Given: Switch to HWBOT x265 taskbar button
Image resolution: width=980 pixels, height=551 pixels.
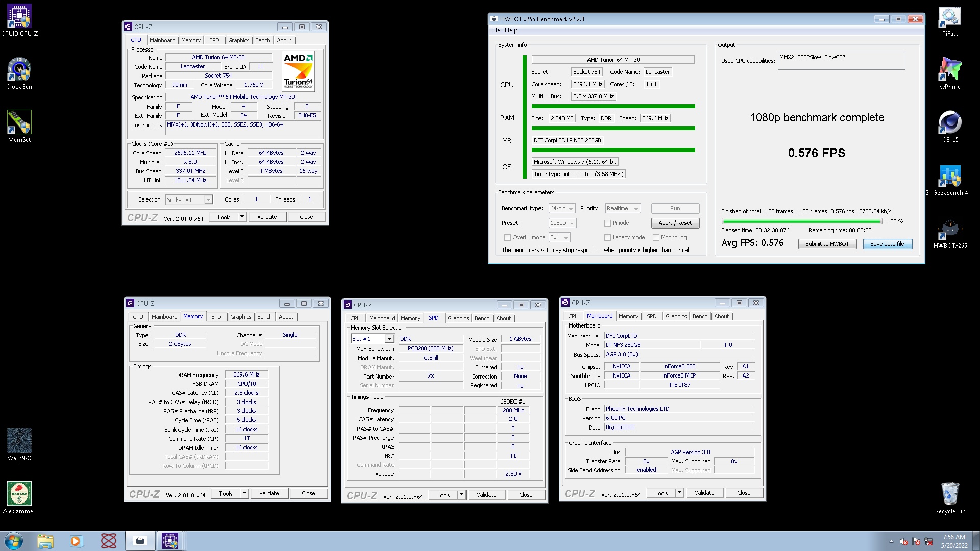Looking at the screenshot, I should click(x=140, y=541).
